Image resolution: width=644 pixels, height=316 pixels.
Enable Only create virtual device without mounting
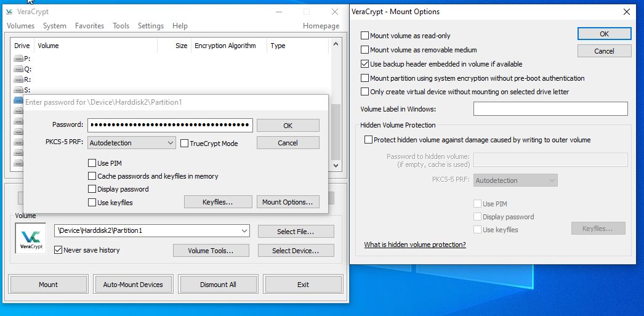point(364,92)
